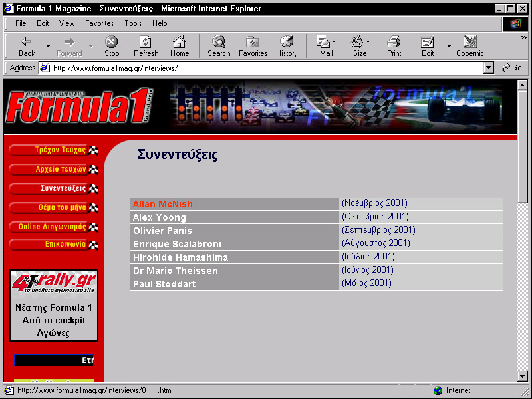Click the scrollbar down arrow
Viewport: 532px width, 399px height.
point(523,376)
